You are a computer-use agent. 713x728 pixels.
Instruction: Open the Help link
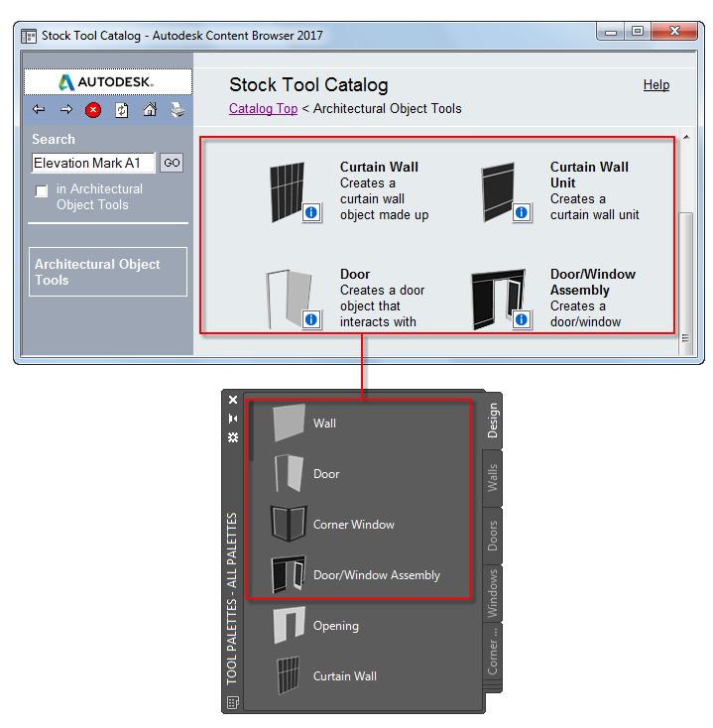[656, 85]
